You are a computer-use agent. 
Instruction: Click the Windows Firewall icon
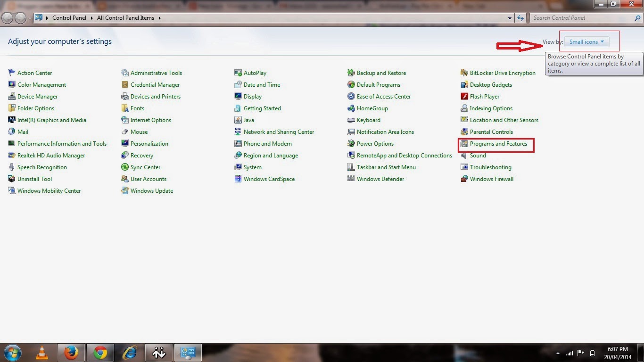click(x=464, y=179)
